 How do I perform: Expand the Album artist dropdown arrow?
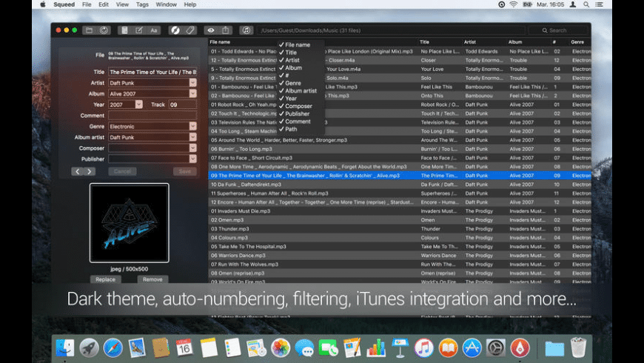coord(192,137)
